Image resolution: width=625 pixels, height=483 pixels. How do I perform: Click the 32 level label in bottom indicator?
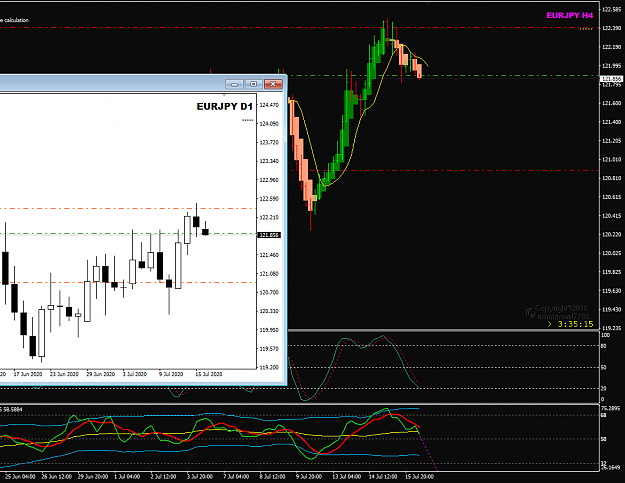tap(604, 463)
